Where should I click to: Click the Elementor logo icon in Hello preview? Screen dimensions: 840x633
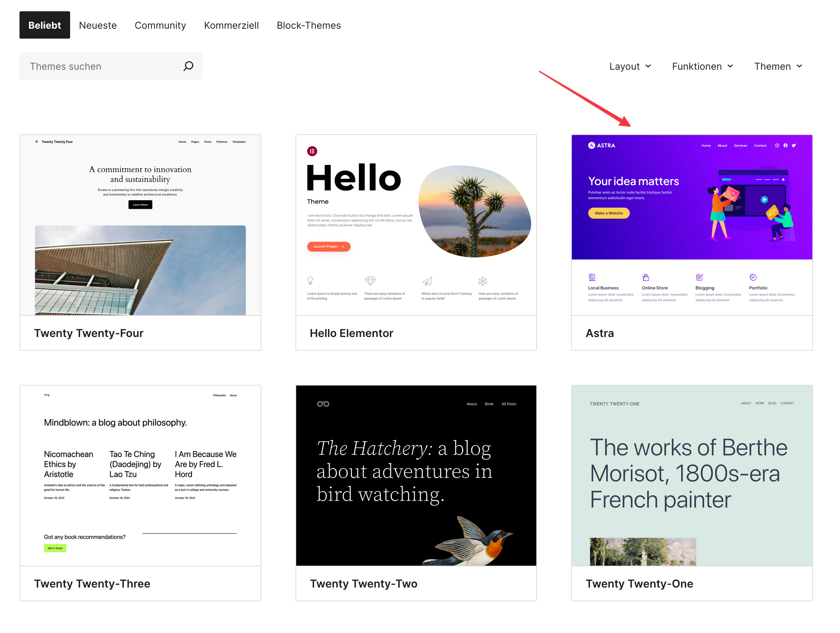pyautogui.click(x=312, y=151)
